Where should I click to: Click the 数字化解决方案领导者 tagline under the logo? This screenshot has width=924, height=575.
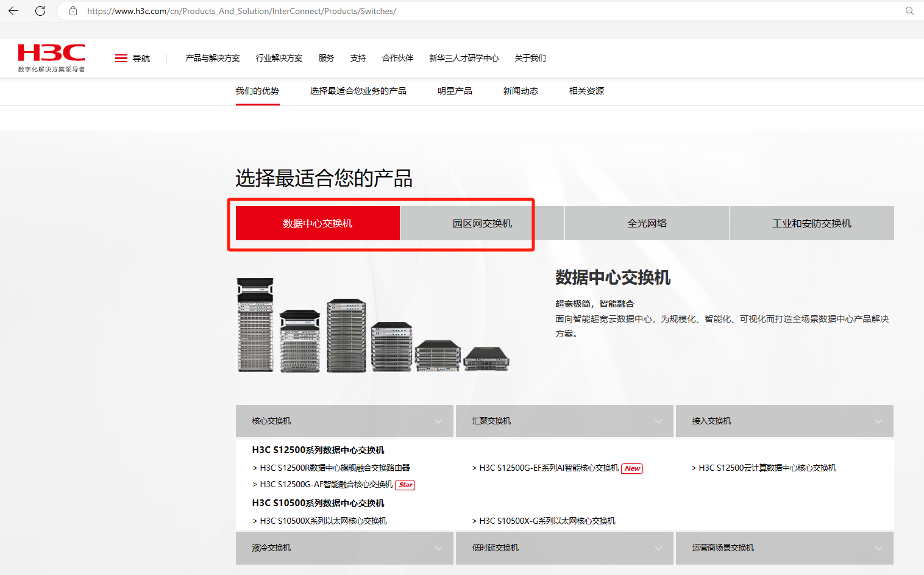pyautogui.click(x=51, y=70)
